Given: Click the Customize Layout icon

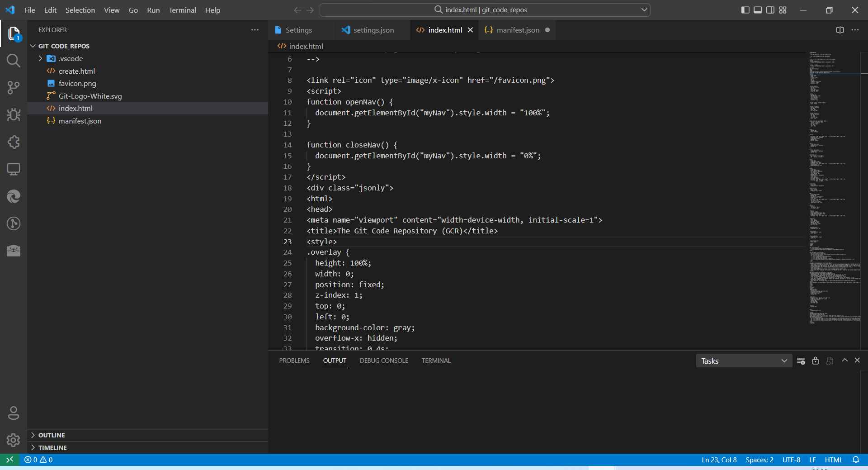Looking at the screenshot, I should pyautogui.click(x=783, y=10).
